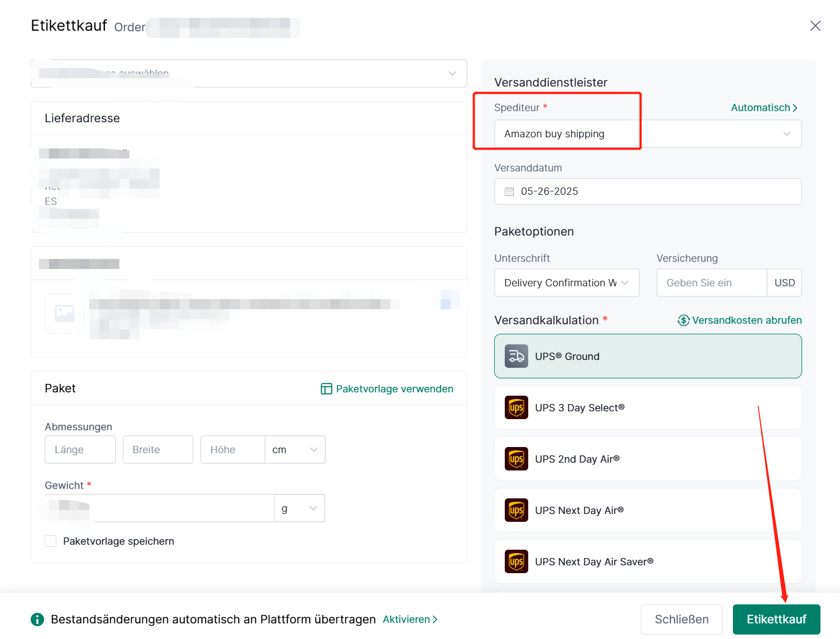Click the Versanddatum 05-26-2025 date field
This screenshot has height=639, width=840.
(648, 191)
